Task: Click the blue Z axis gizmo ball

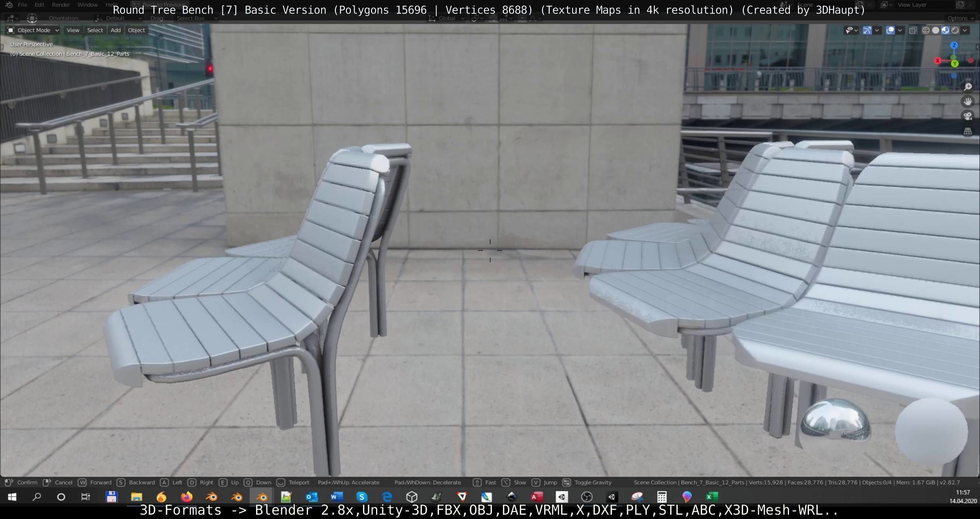Action: [x=954, y=45]
